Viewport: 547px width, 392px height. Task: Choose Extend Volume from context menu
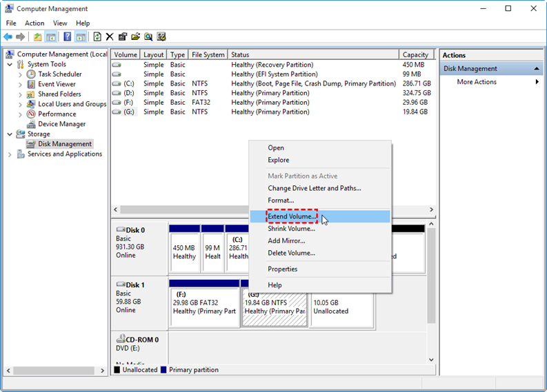(x=292, y=216)
